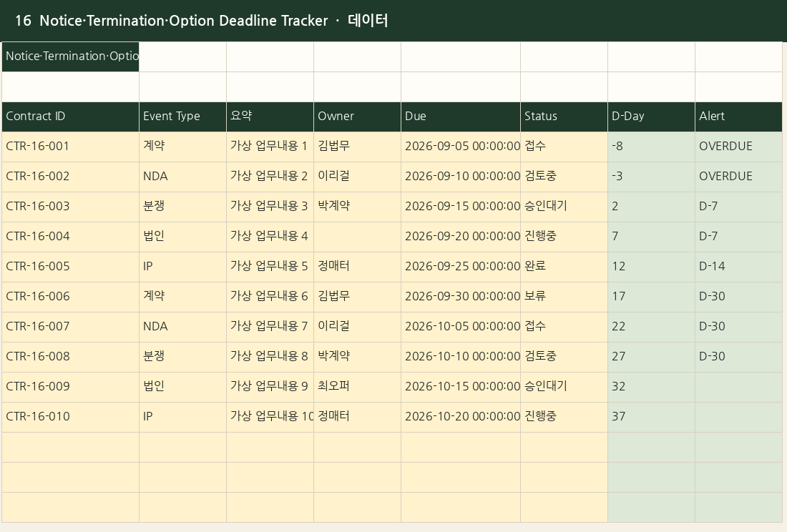Screen dimensions: 787x532
Task: Click D-Day value -8
Action: pyautogui.click(x=652, y=147)
